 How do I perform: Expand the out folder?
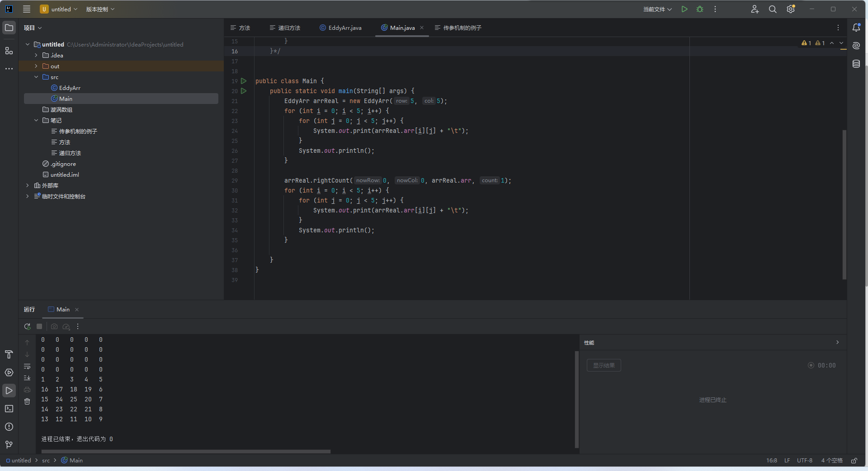(x=36, y=66)
